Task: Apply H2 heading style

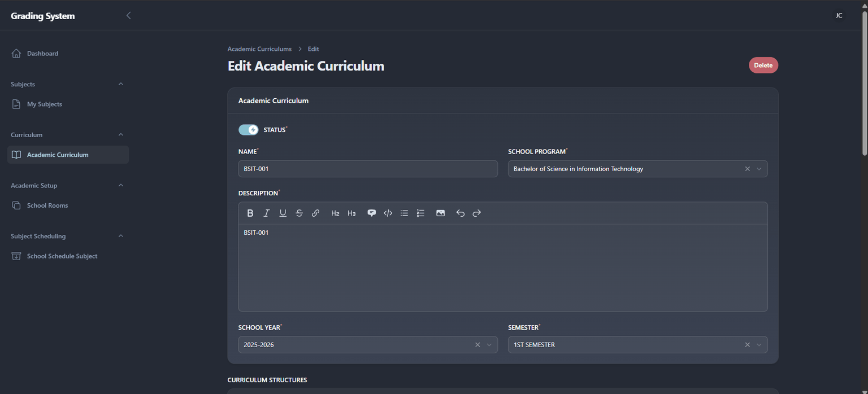Action: pos(335,213)
